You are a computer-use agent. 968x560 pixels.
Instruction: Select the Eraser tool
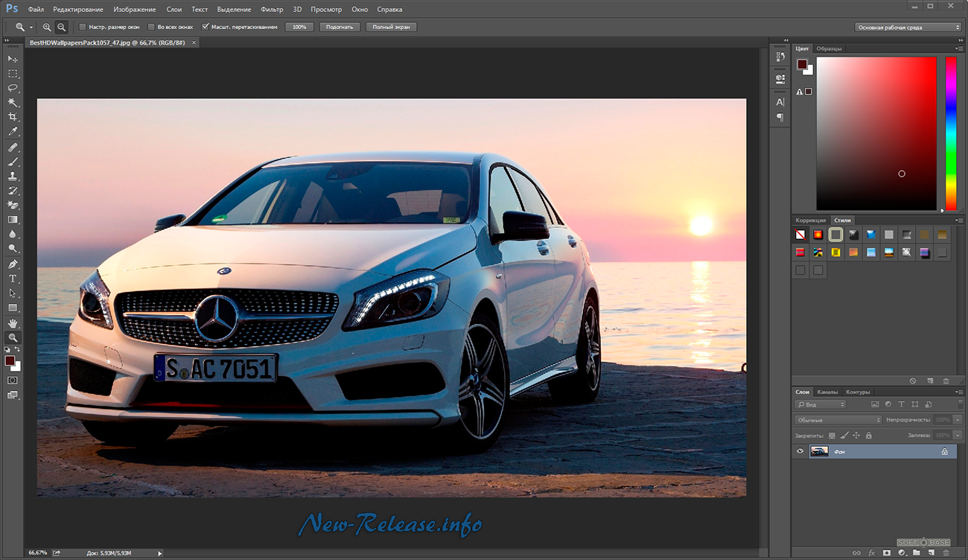pyautogui.click(x=13, y=206)
